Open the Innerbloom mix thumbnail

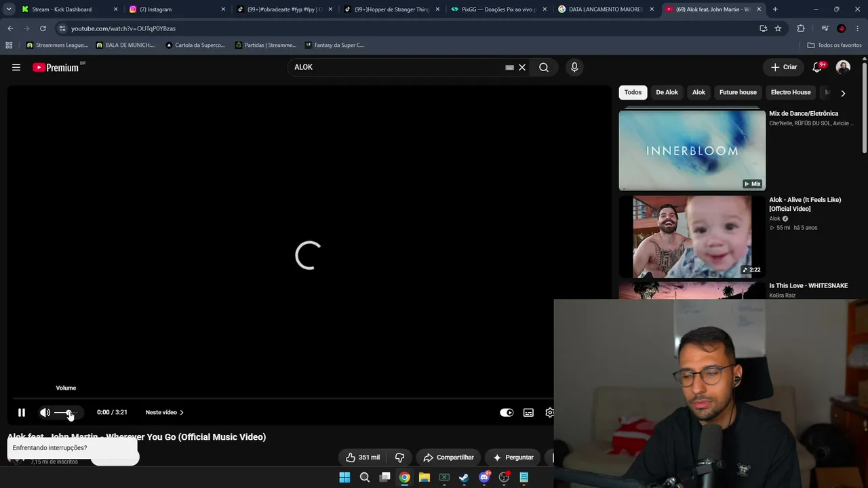pyautogui.click(x=692, y=150)
